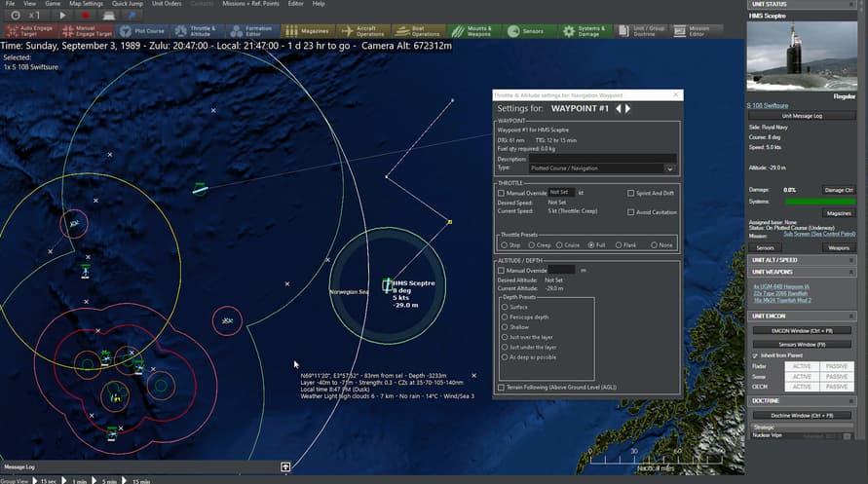This screenshot has height=484, width=868.
Task: Select the Plot Course tool
Action: pos(142,31)
